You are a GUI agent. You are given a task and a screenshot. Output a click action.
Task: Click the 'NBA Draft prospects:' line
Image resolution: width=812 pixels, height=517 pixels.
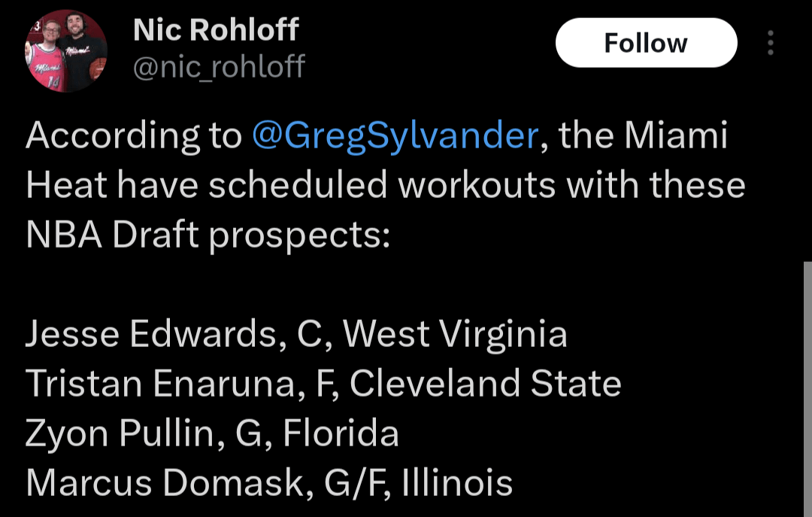point(208,236)
